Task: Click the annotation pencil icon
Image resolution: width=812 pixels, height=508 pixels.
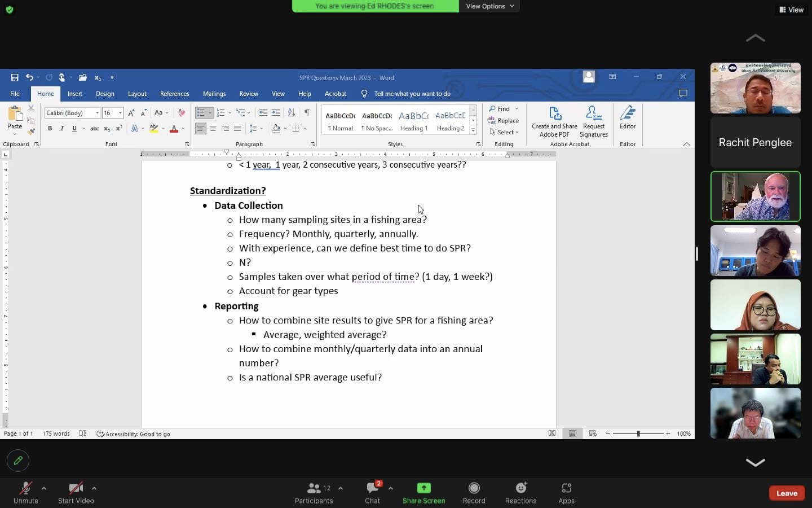Action: pyautogui.click(x=18, y=461)
